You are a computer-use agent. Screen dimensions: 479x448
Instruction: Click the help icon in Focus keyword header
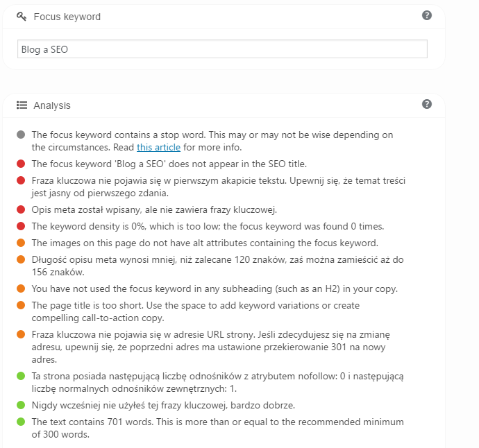pyautogui.click(x=427, y=15)
